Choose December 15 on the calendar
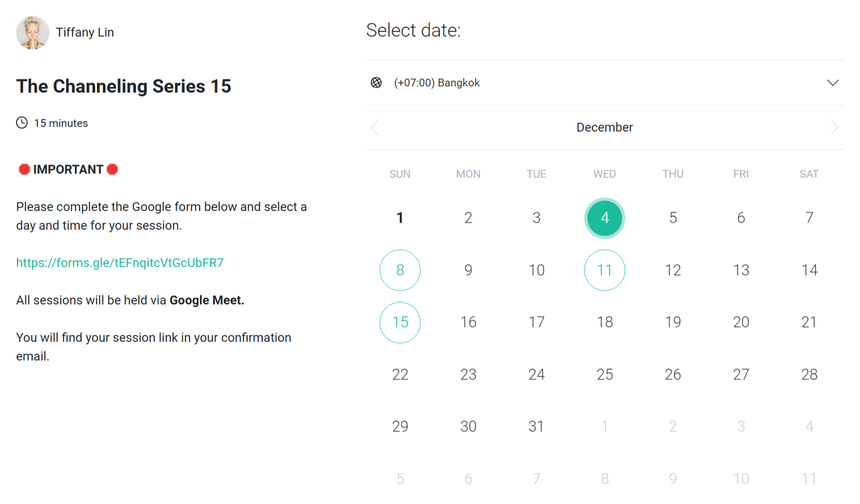This screenshot has height=504, width=860. point(400,322)
